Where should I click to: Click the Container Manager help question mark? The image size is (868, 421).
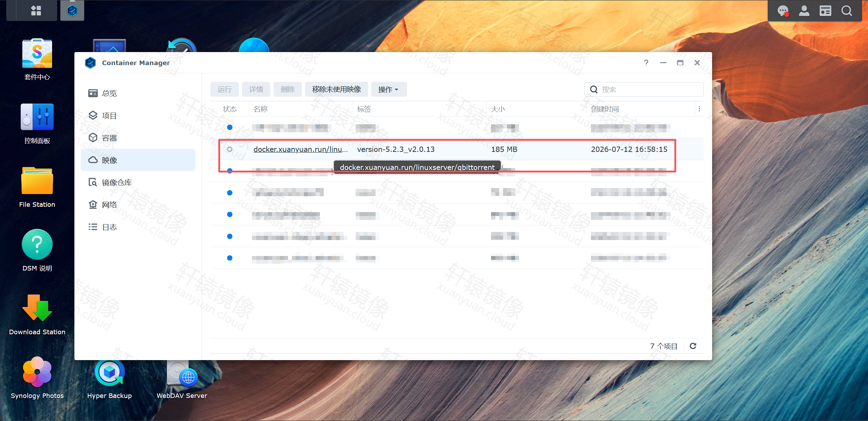coord(646,63)
